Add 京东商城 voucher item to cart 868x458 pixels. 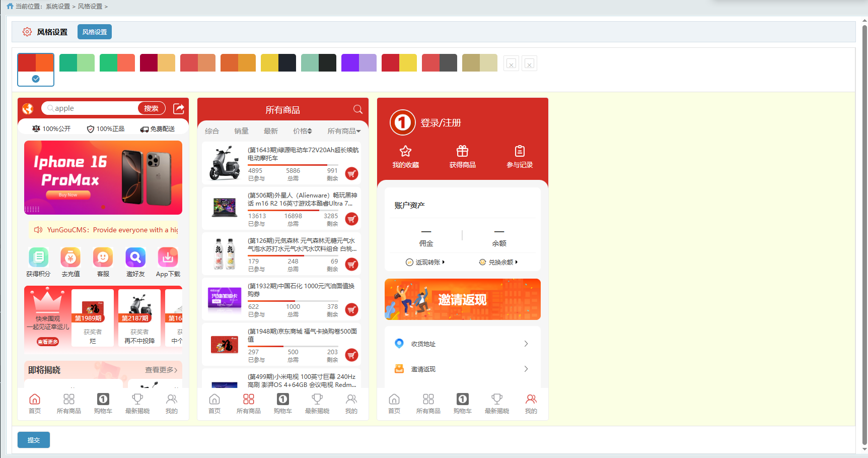pos(352,355)
